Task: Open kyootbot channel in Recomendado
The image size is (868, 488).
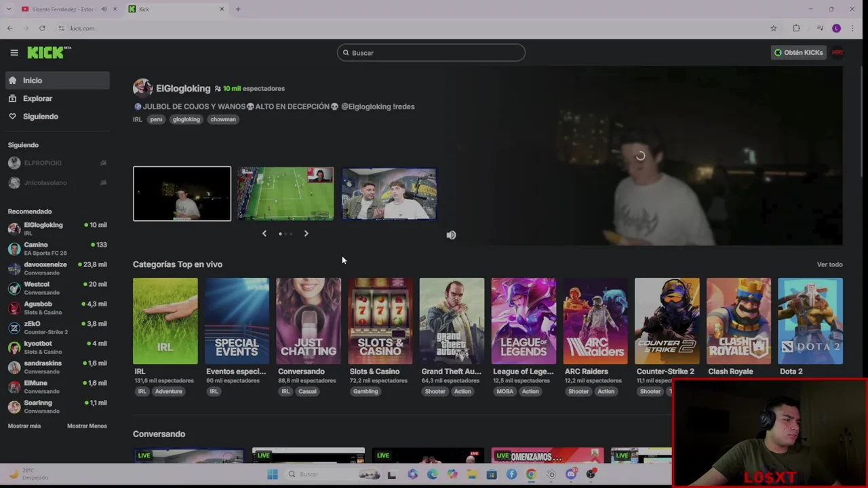Action: coord(58,347)
